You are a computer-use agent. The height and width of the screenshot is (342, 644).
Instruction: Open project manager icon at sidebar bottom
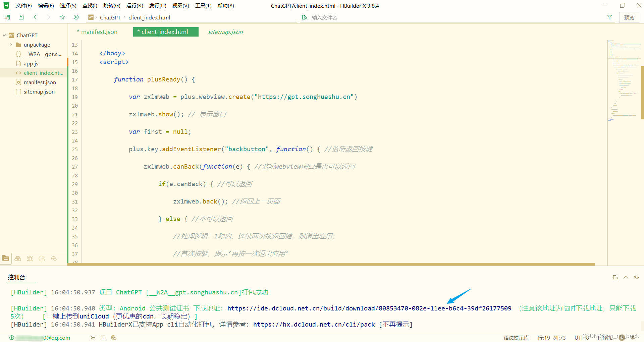click(x=6, y=258)
